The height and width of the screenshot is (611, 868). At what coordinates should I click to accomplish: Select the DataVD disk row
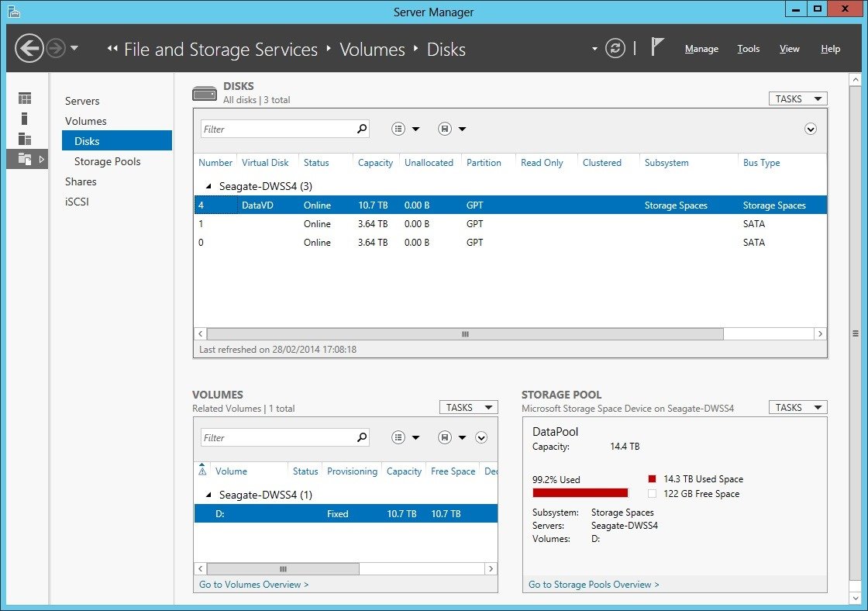511,205
